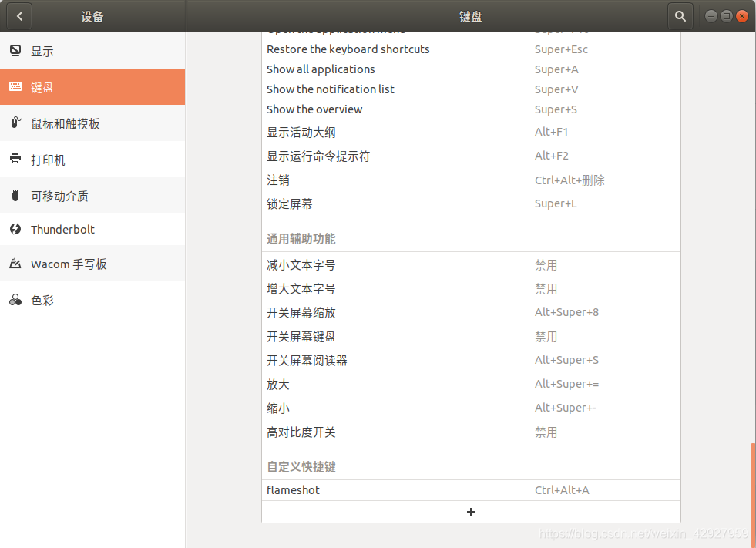Edit the Show the overview shortcut
The image size is (756, 548).
pos(471,109)
